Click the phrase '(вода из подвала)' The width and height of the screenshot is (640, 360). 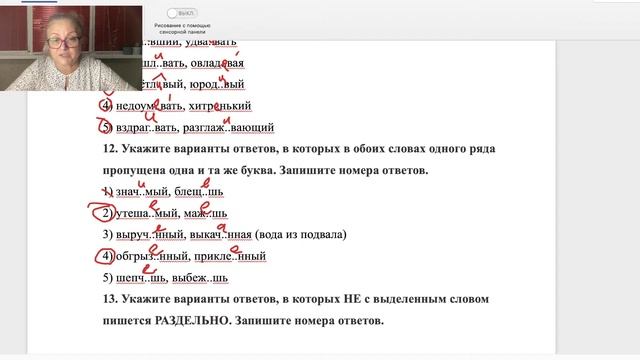[x=300, y=235]
